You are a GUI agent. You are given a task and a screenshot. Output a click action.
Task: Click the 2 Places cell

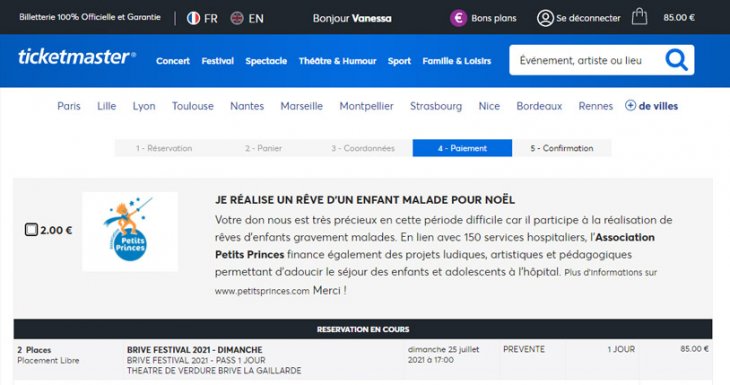[34, 350]
